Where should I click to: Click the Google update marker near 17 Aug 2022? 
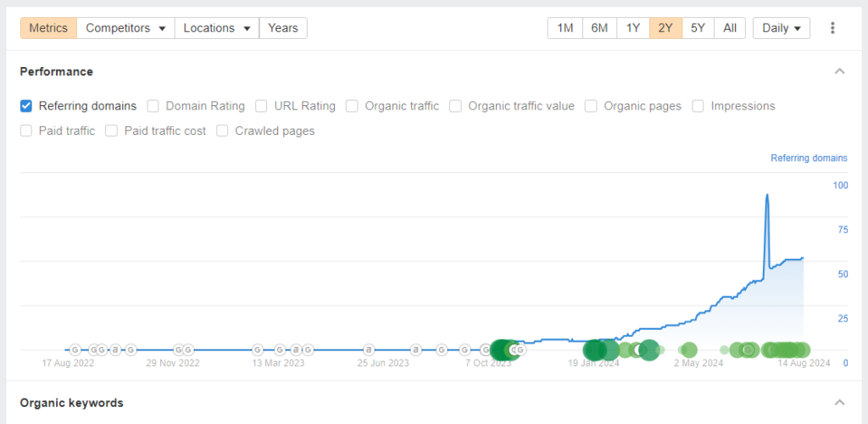pyautogui.click(x=75, y=349)
